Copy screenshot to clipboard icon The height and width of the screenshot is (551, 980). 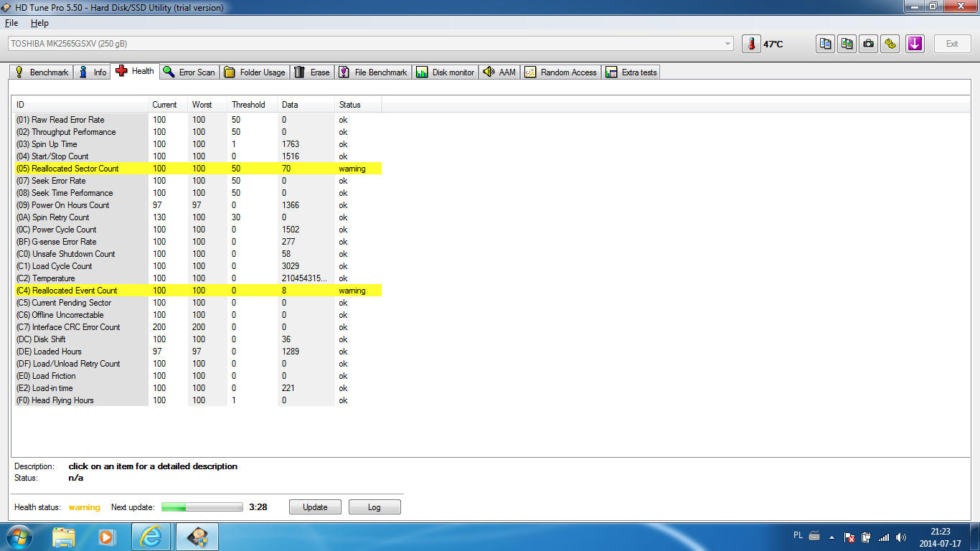(x=847, y=44)
